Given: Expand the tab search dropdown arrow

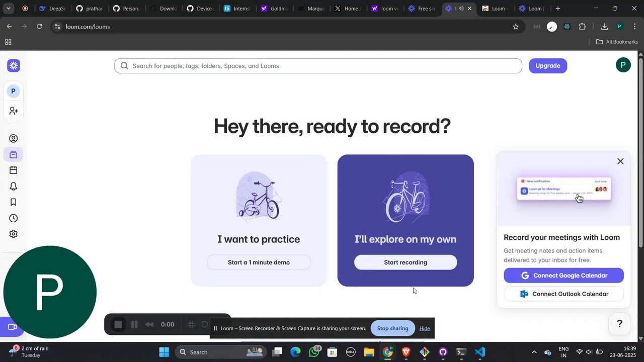Looking at the screenshot, I should coord(8,9).
